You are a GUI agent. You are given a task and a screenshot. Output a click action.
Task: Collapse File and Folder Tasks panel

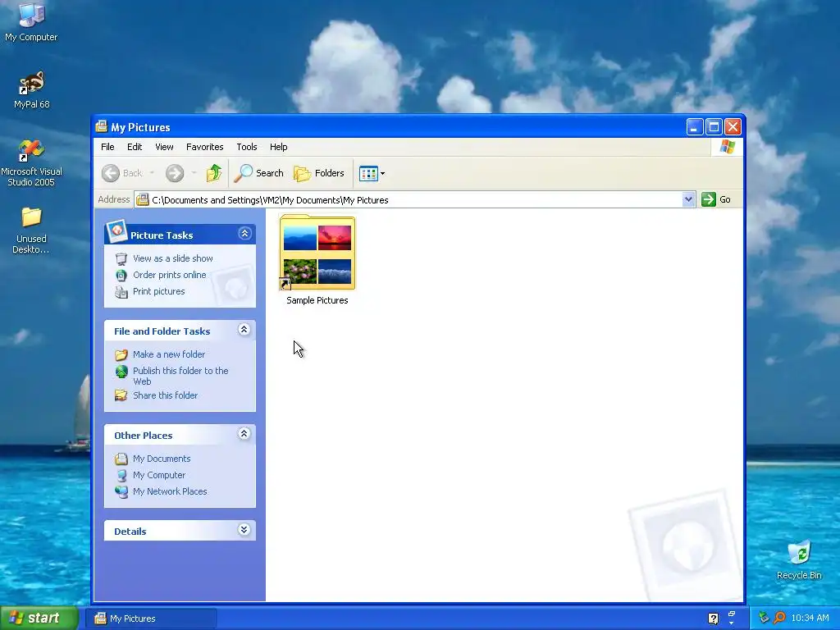pos(244,330)
